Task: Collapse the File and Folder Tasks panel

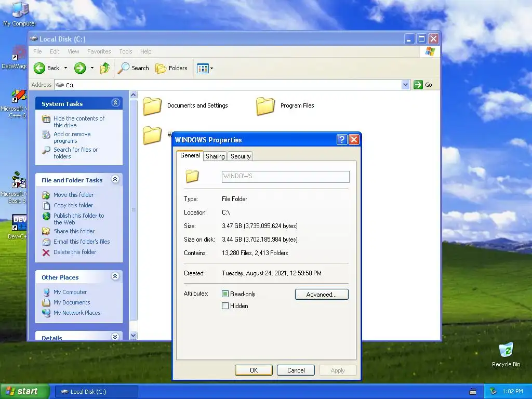Action: (x=115, y=179)
